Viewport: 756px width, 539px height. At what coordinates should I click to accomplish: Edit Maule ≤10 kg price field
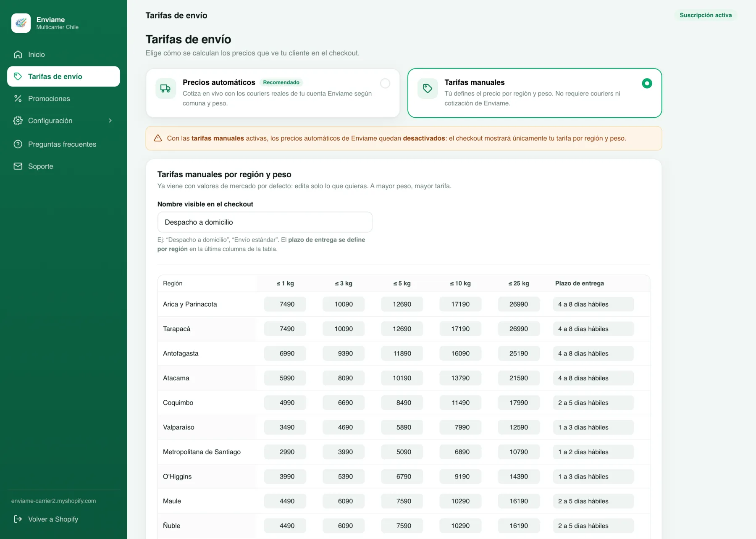point(460,501)
